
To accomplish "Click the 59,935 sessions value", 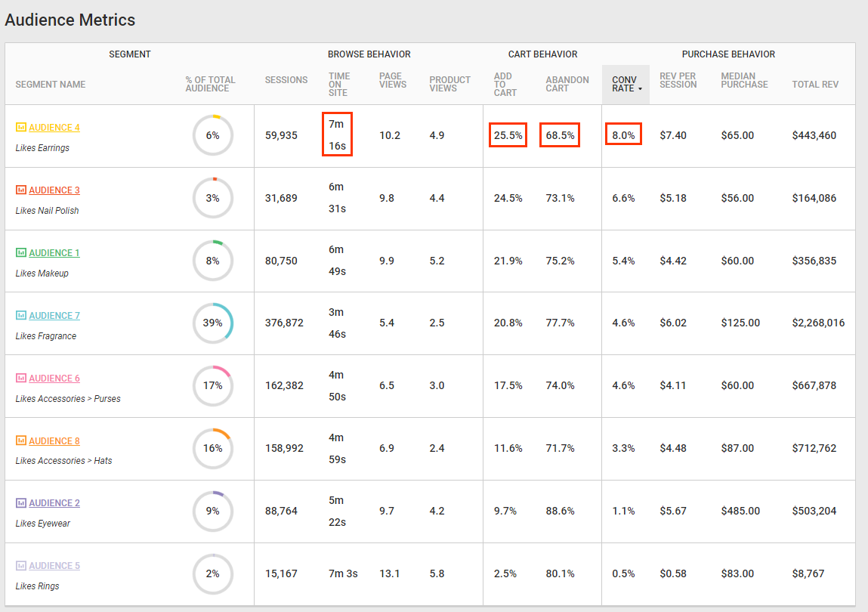I will tap(281, 135).
